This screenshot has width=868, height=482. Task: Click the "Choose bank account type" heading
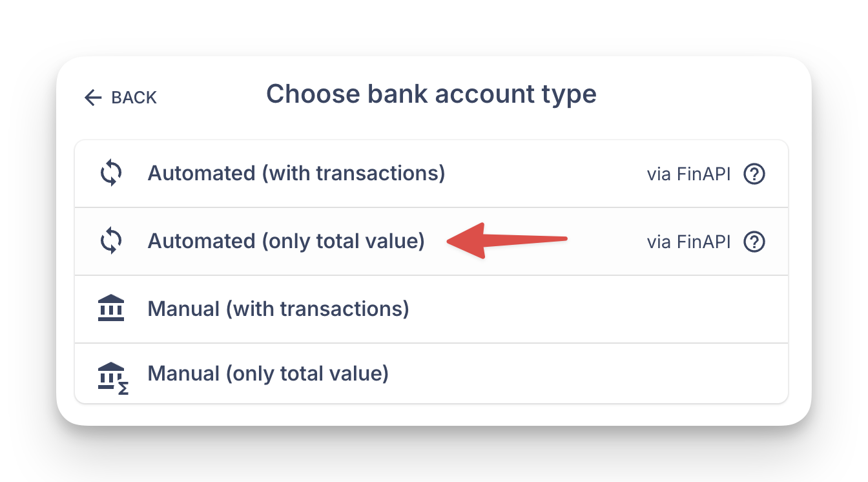(431, 94)
